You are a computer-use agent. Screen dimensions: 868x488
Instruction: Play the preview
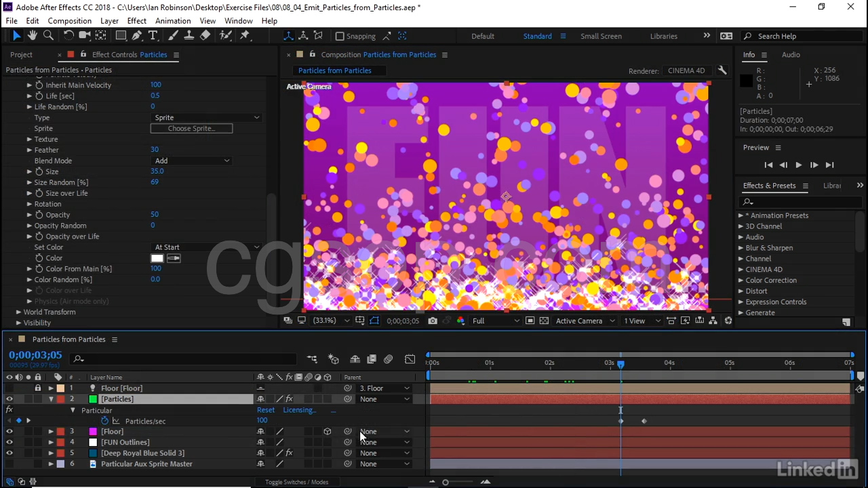click(x=798, y=165)
